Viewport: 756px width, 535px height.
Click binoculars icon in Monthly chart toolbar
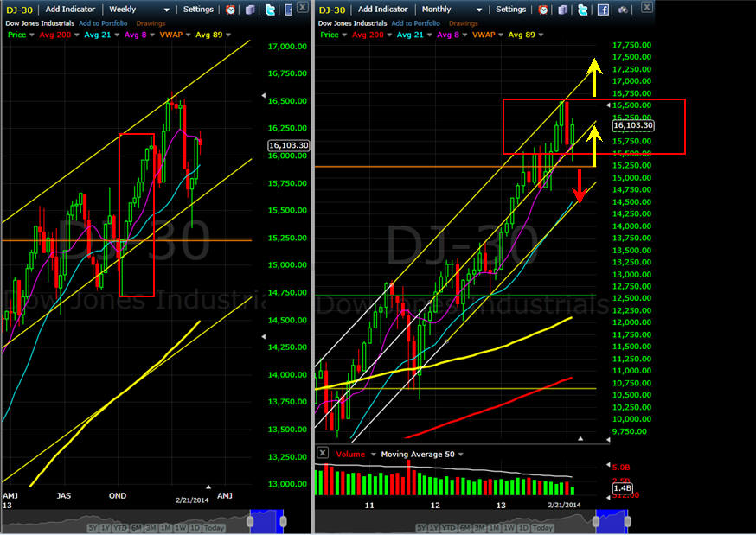623,10
